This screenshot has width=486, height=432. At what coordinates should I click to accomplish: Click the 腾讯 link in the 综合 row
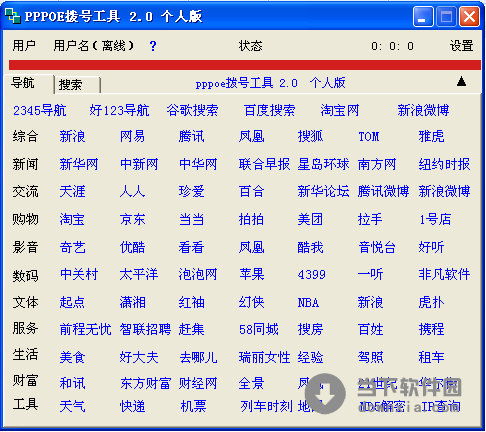pyautogui.click(x=191, y=136)
